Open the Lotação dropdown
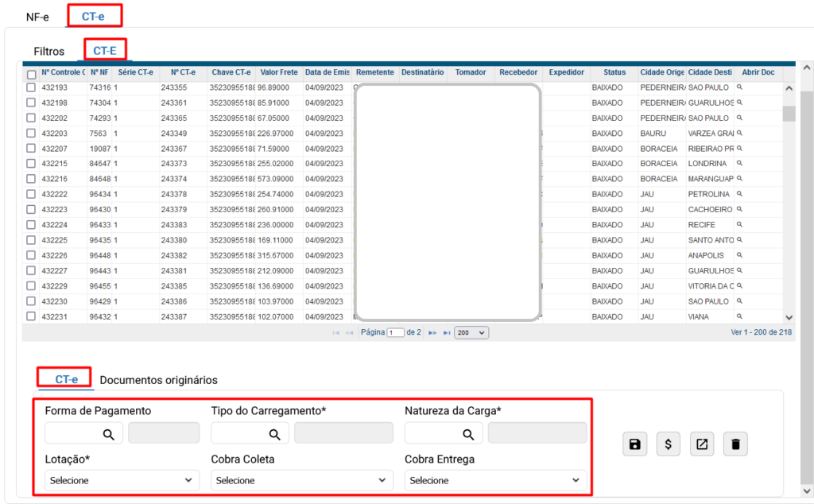 pos(122,480)
